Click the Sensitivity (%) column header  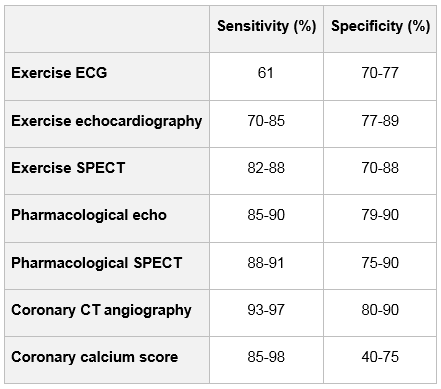(x=266, y=26)
